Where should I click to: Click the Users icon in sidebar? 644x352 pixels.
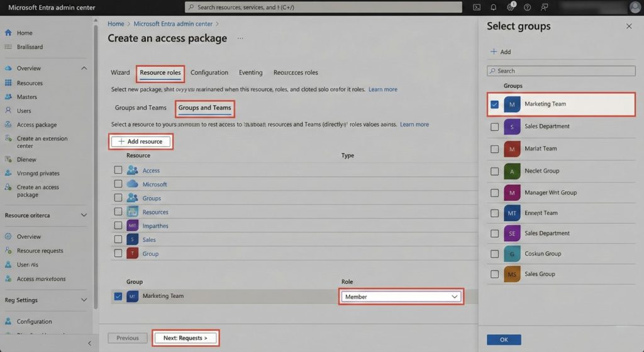pos(8,111)
